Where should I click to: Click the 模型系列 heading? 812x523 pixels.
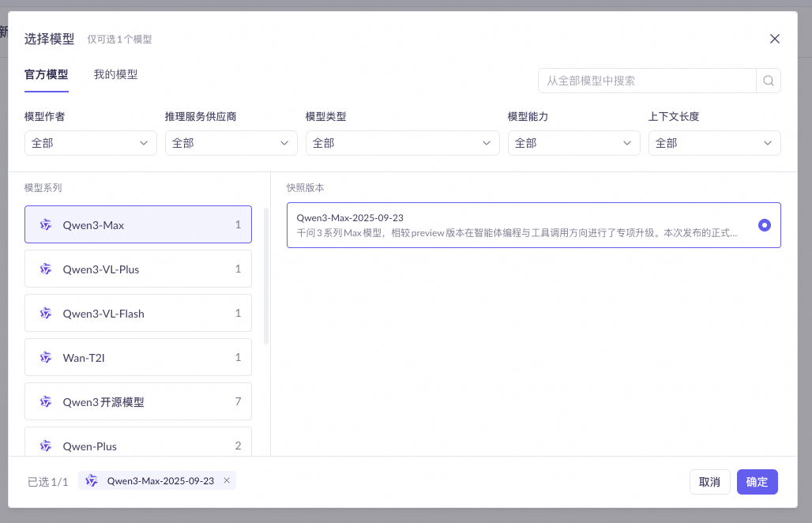click(x=43, y=188)
